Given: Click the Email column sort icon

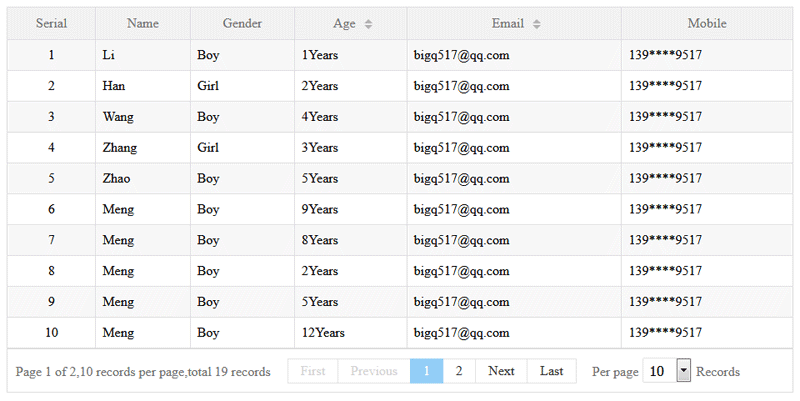Looking at the screenshot, I should click(x=537, y=24).
